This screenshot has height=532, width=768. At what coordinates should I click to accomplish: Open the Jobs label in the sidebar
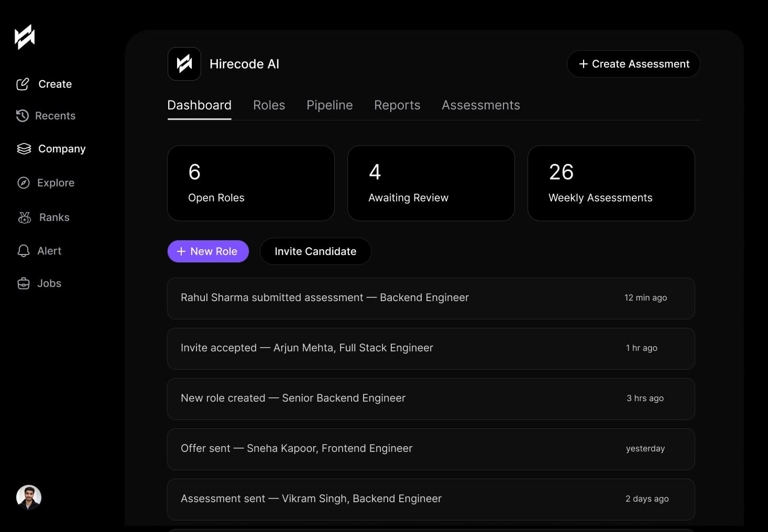(x=49, y=283)
